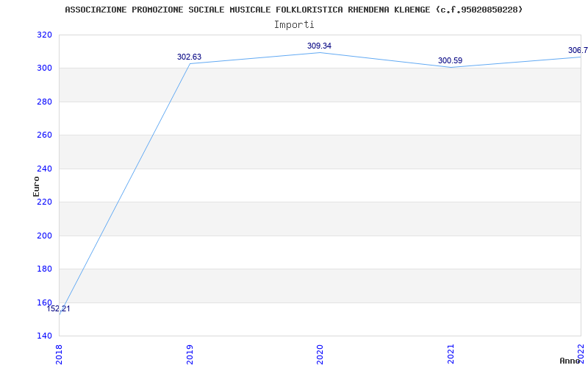This screenshot has height=368, width=588.
Task: Click the y-axis value 140
Action: pos(44,336)
